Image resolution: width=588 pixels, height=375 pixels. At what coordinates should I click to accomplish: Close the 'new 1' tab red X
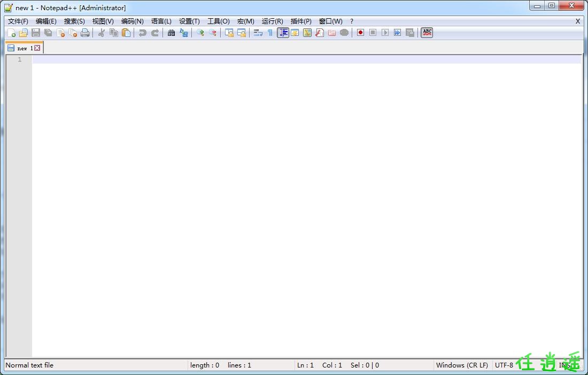tap(37, 48)
